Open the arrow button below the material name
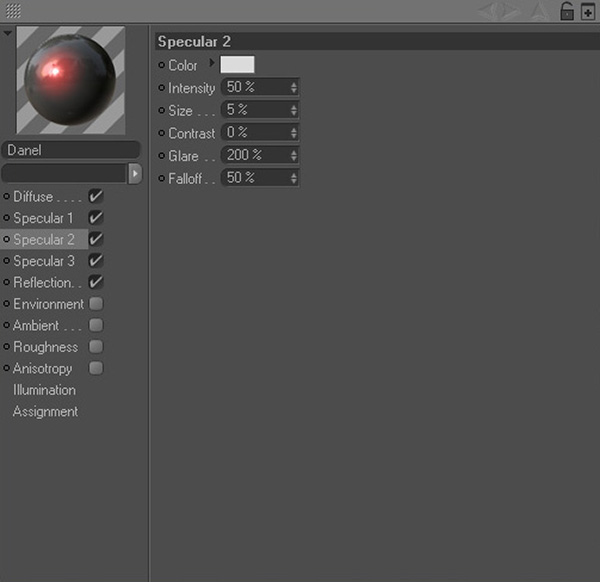This screenshot has width=600, height=582. 135,174
